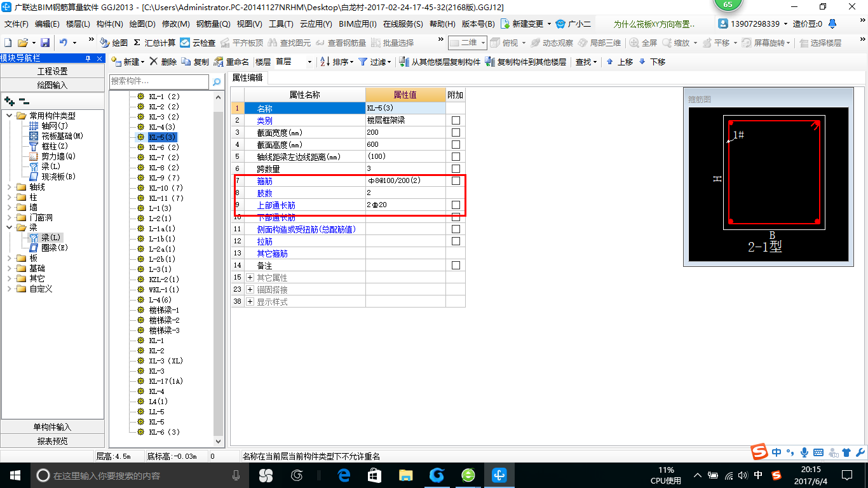
Task: Tick 附加 checkbox for 跨数量 row
Action: pyautogui.click(x=456, y=168)
